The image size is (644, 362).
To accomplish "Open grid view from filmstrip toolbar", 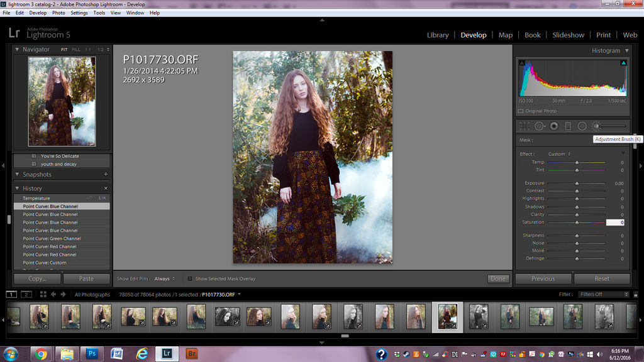I will click(43, 294).
